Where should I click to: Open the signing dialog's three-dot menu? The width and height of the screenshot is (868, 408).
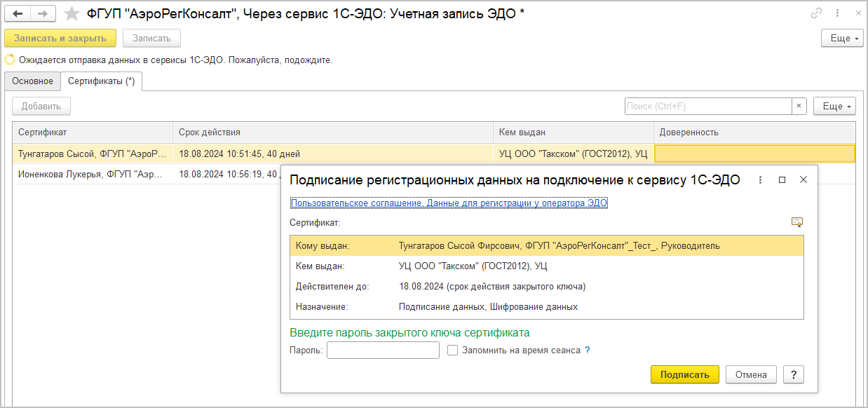pos(760,180)
